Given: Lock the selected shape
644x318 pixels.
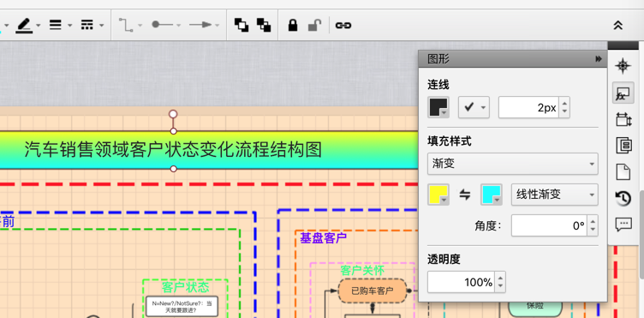Looking at the screenshot, I should click(293, 25).
